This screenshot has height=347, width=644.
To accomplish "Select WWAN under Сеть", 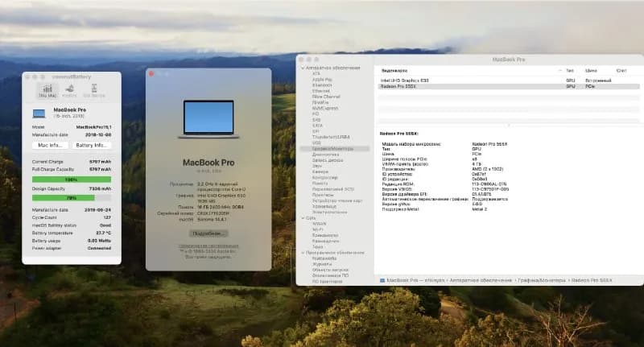I will coord(319,224).
